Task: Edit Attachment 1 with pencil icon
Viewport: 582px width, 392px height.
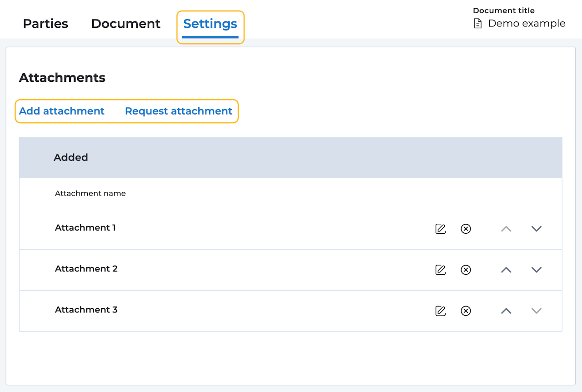Action: (x=440, y=229)
